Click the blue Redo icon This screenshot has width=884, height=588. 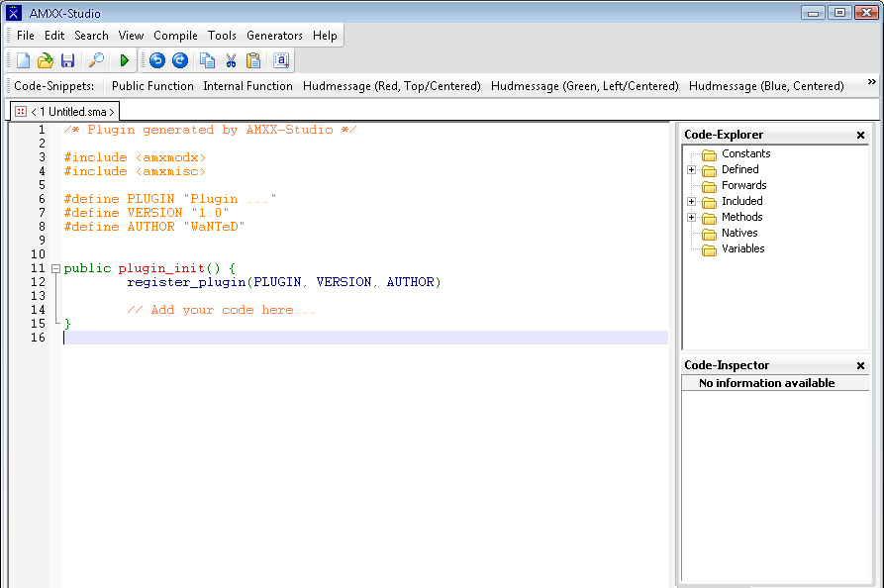(x=179, y=60)
